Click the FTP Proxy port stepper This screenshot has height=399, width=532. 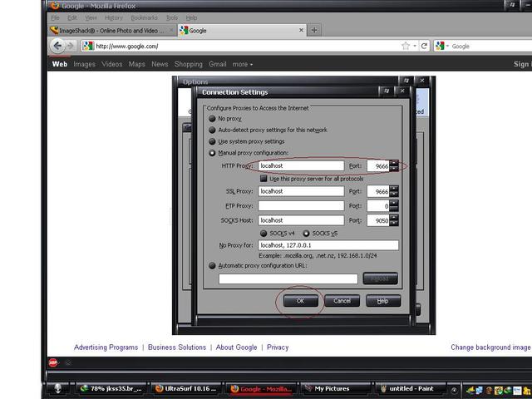coord(394,206)
